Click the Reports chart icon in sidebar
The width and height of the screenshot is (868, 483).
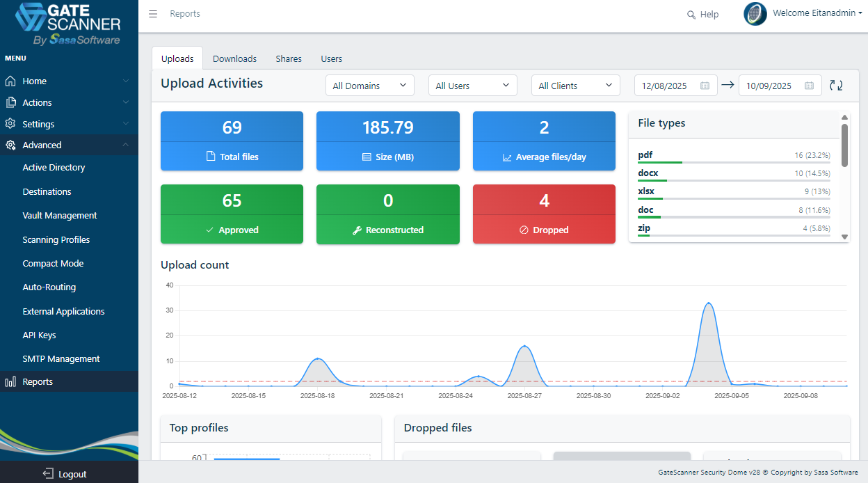click(x=10, y=381)
